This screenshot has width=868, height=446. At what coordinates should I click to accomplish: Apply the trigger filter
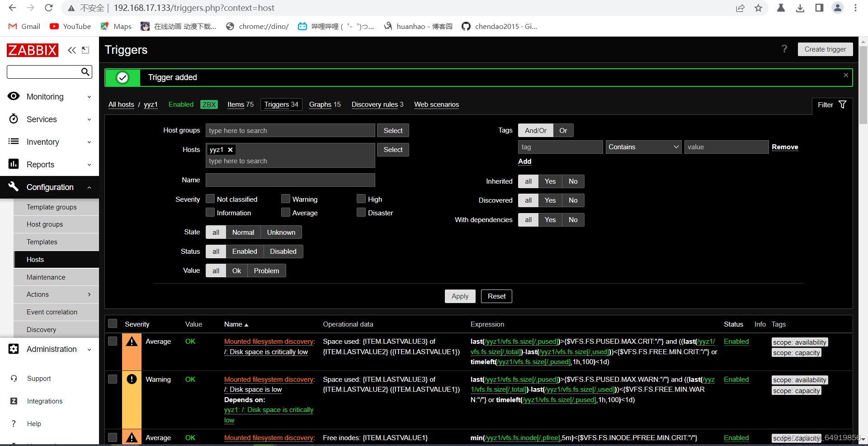pyautogui.click(x=460, y=296)
